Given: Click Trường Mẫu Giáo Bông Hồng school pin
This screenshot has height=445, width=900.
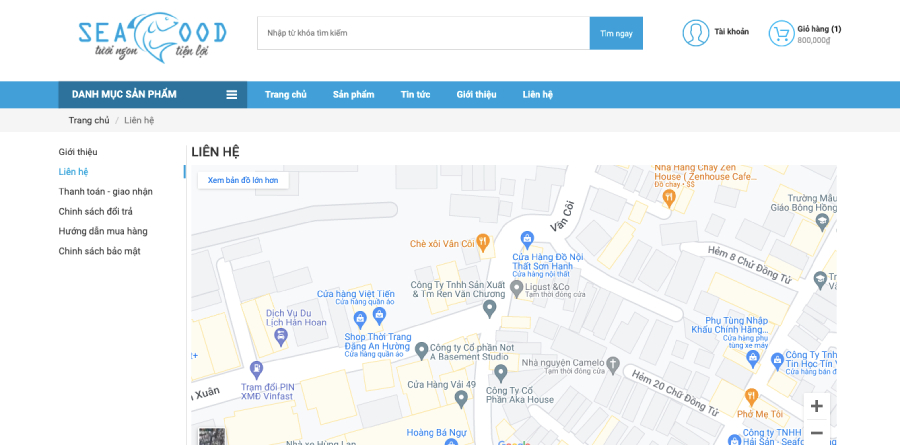Looking at the screenshot, I should click(823, 222).
